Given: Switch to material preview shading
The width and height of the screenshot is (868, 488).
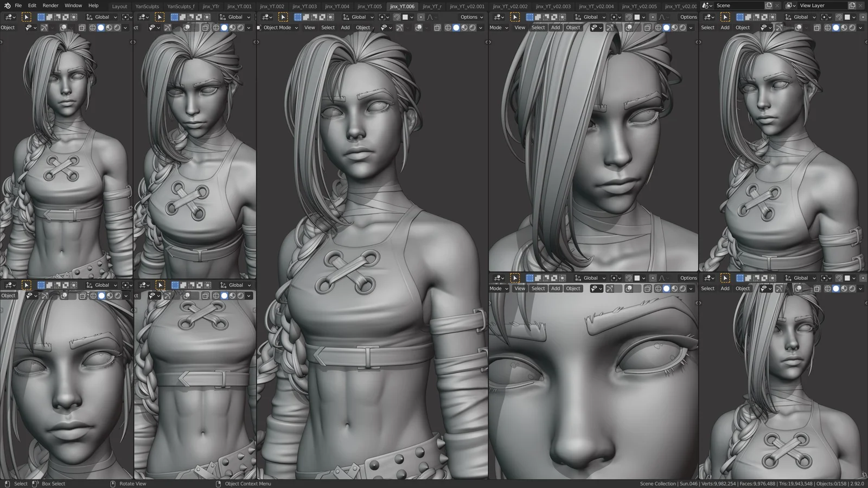Looking at the screenshot, I should pos(464,28).
